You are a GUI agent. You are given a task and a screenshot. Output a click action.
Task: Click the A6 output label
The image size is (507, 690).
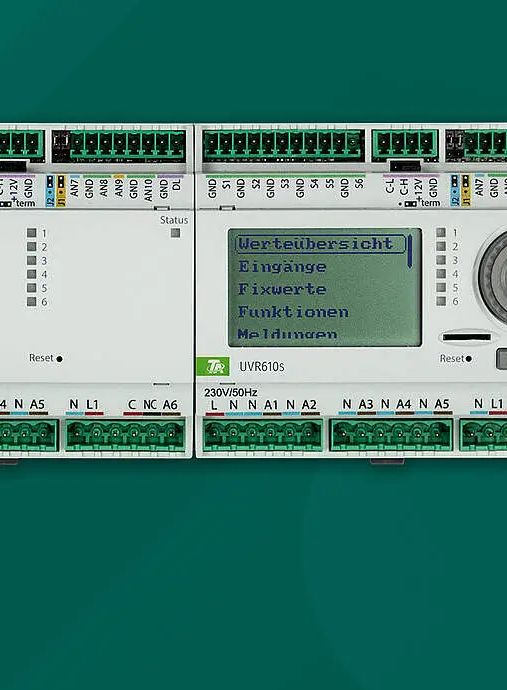pyautogui.click(x=170, y=405)
